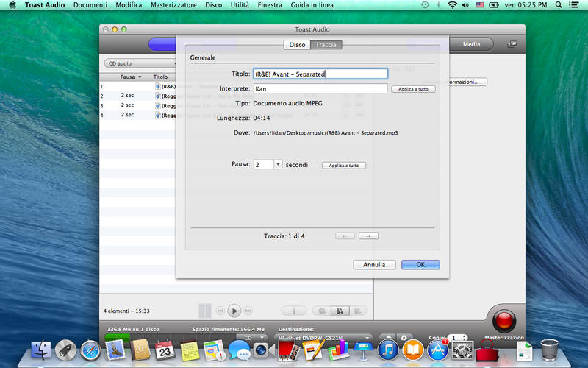Click the track info button in bottom toolbar

294,311
